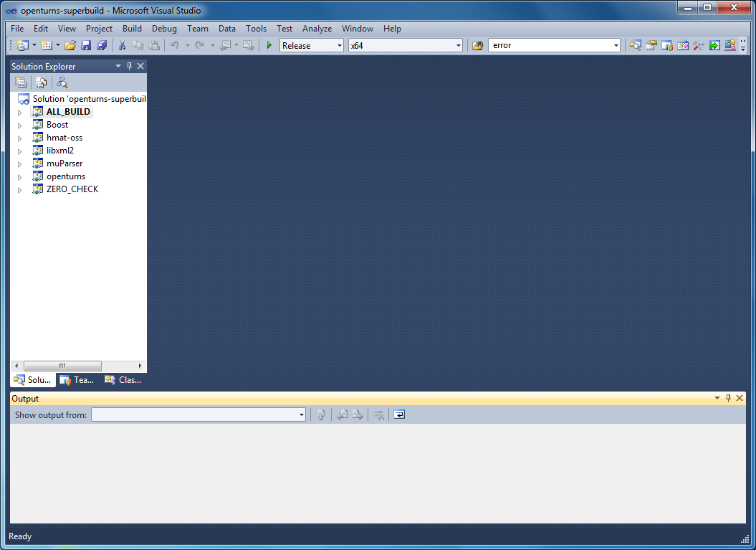Viewport: 756px width, 550px height.
Task: Click the Paste toolbar icon
Action: (x=154, y=44)
